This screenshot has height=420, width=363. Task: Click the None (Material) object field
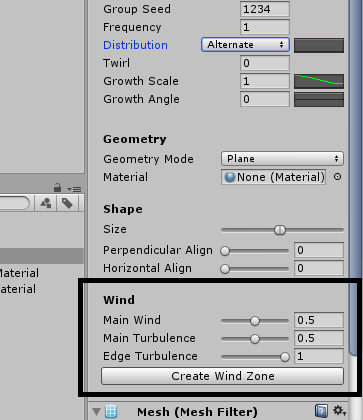[x=273, y=177]
